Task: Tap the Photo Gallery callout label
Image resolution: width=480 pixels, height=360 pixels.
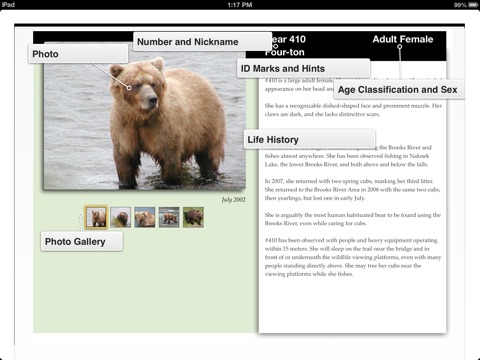Action: (x=82, y=241)
